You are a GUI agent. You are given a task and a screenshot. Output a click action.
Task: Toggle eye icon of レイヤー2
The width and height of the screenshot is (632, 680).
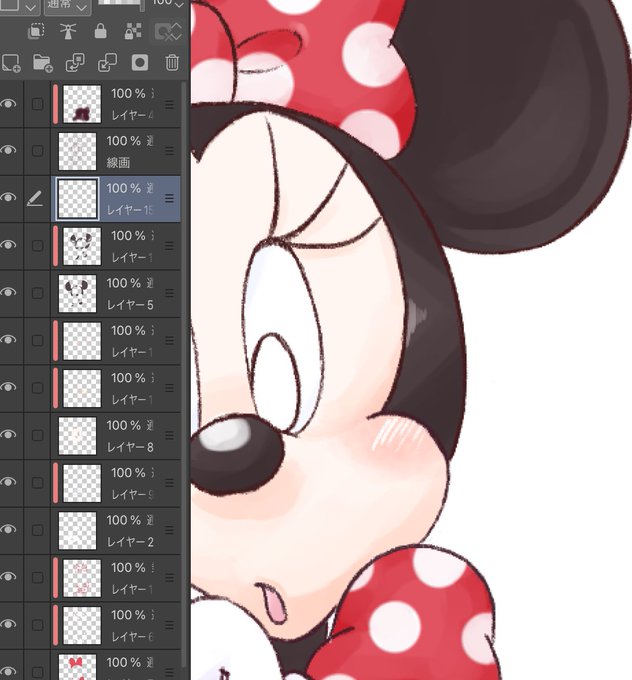click(x=9, y=529)
